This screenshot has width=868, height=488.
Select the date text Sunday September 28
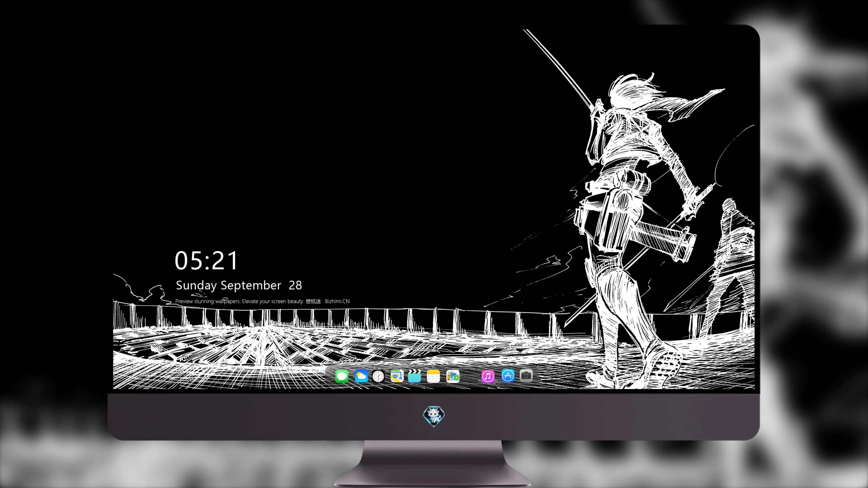click(x=239, y=286)
